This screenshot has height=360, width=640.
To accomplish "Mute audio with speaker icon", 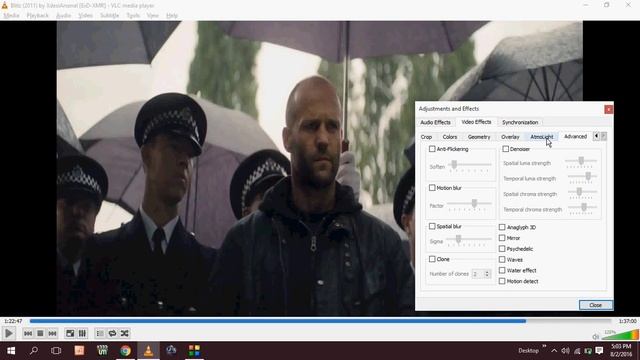I will click(x=596, y=337).
